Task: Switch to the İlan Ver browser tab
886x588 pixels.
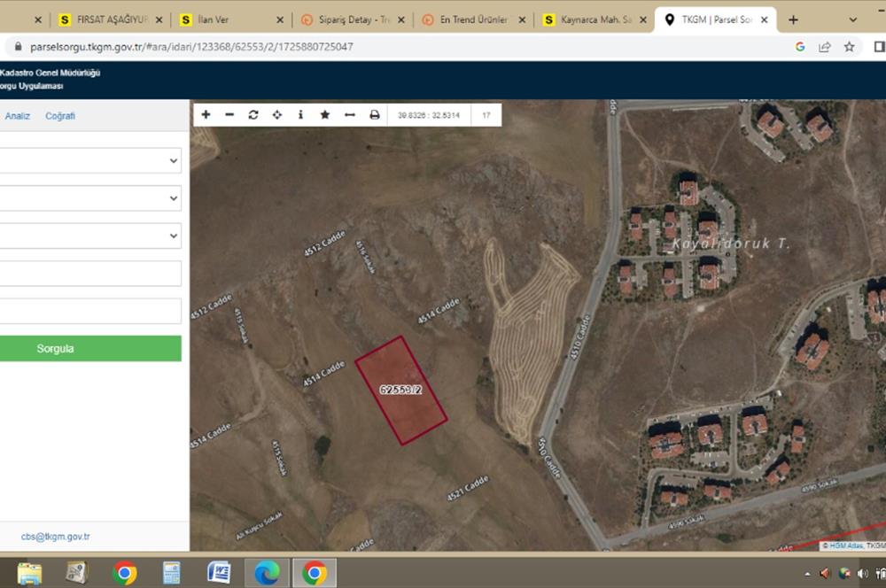Action: tap(227, 19)
